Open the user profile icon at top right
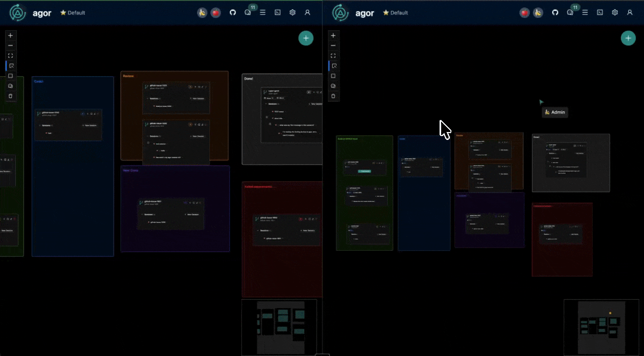Viewport: 644px width, 356px height. [x=308, y=12]
